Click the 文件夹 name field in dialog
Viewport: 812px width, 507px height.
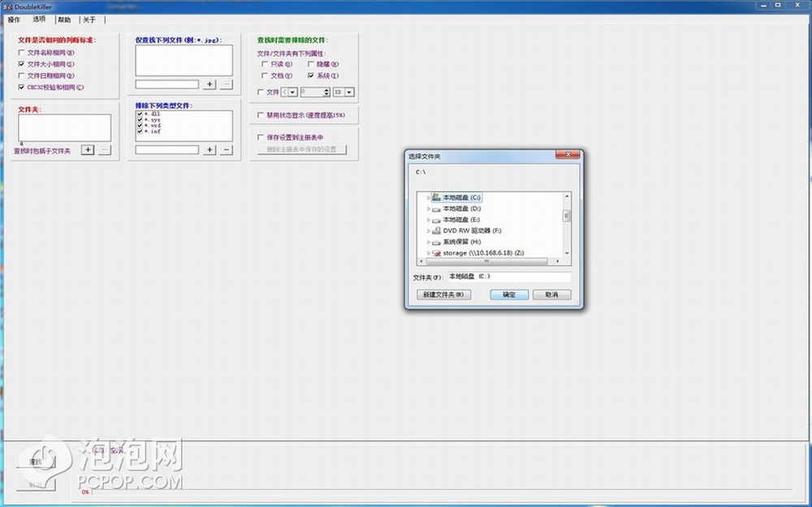click(x=509, y=277)
